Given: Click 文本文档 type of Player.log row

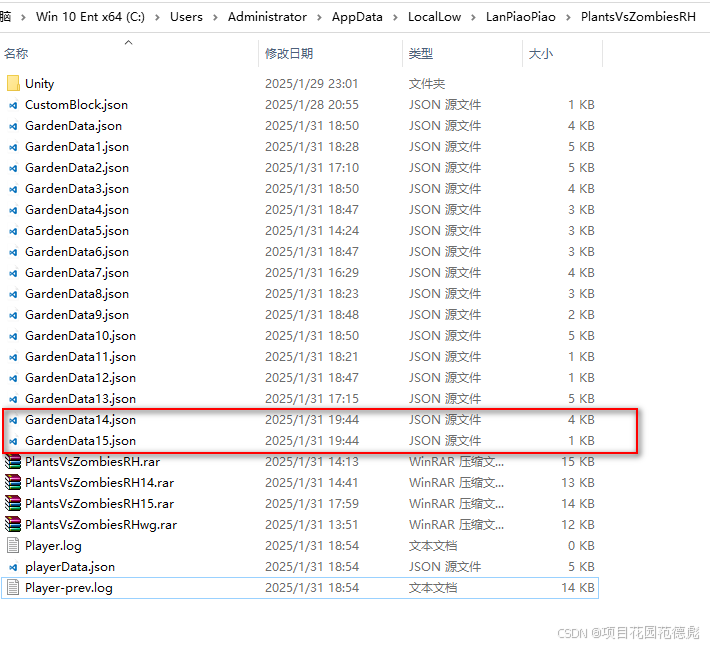Looking at the screenshot, I should point(433,546).
